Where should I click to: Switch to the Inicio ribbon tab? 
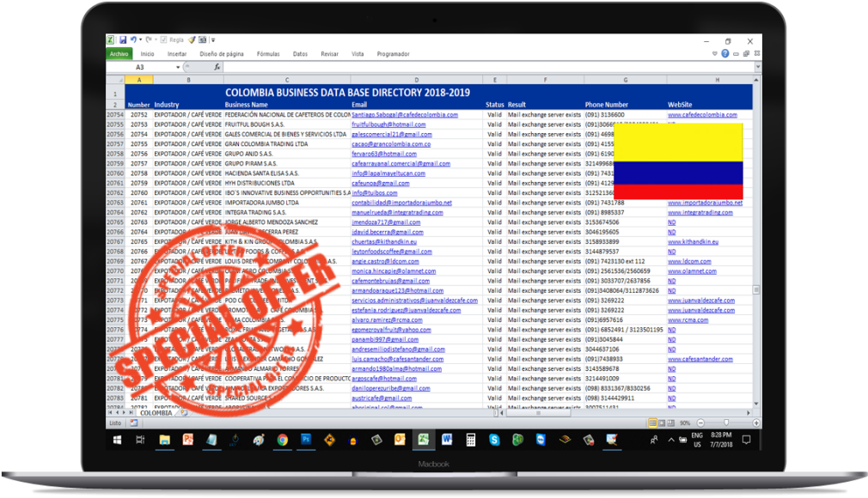(x=147, y=54)
